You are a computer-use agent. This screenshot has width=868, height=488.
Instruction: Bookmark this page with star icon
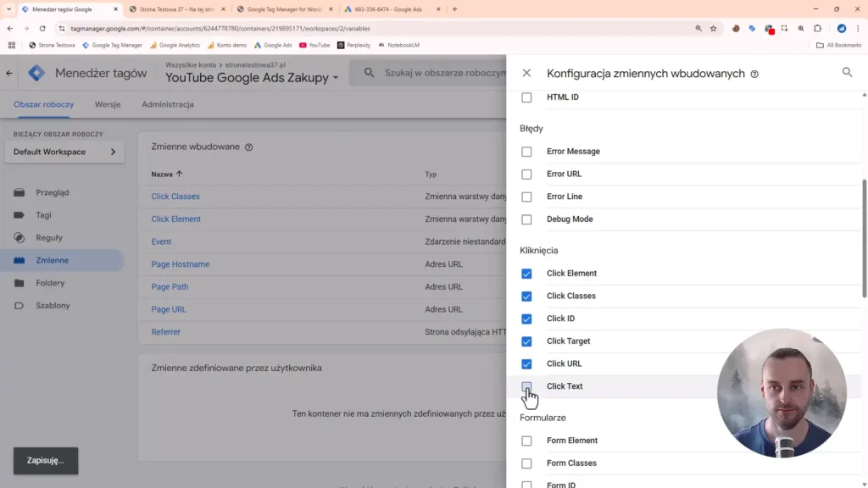click(713, 28)
